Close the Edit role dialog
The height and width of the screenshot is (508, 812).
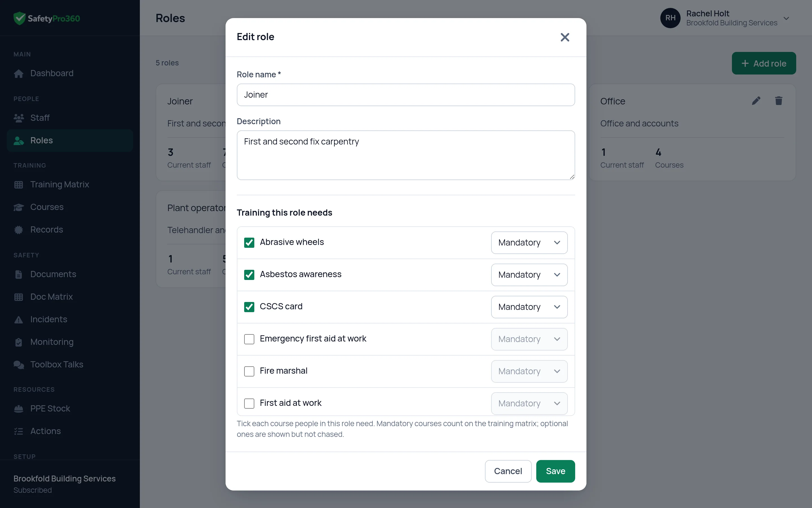[565, 37]
